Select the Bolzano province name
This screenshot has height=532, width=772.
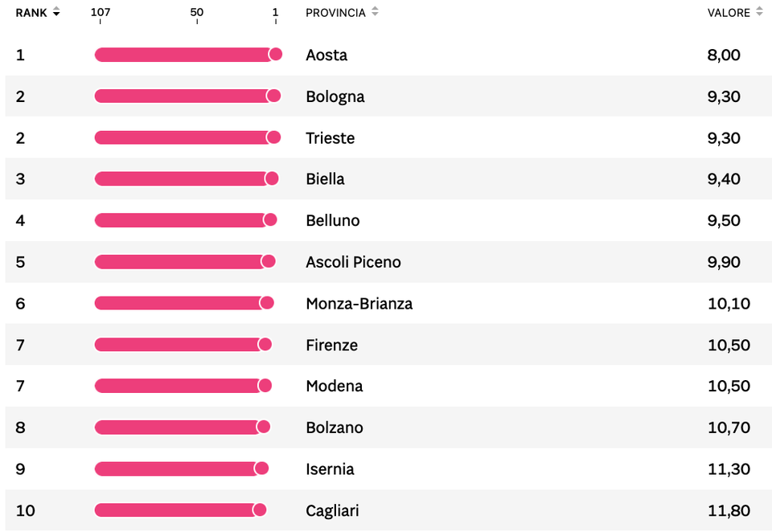click(334, 428)
